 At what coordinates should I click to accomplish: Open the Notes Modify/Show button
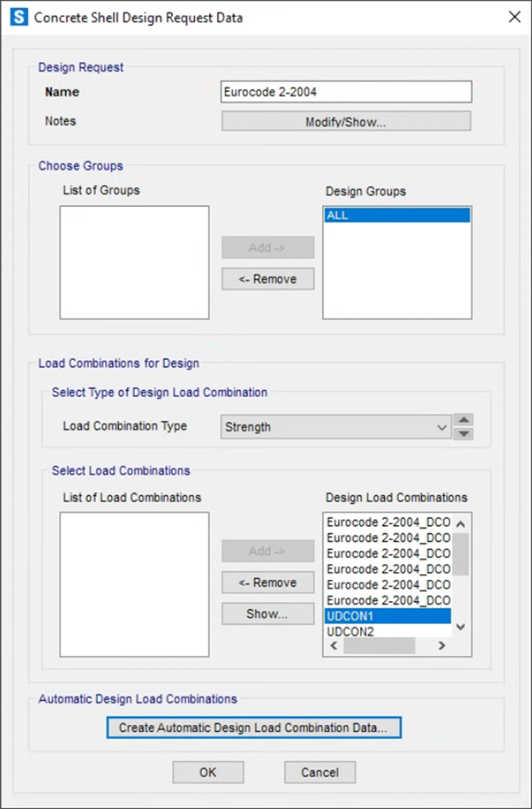tap(346, 121)
